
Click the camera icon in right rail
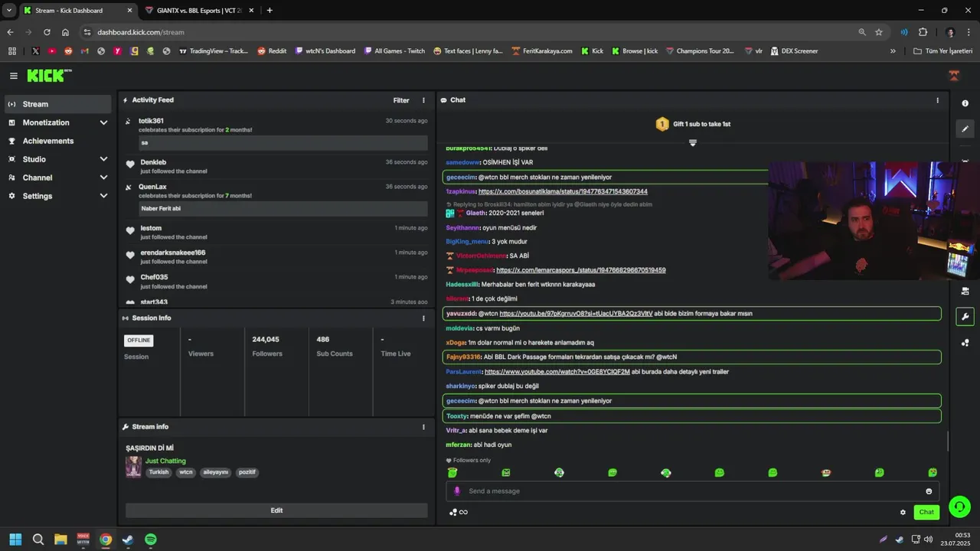(x=965, y=291)
